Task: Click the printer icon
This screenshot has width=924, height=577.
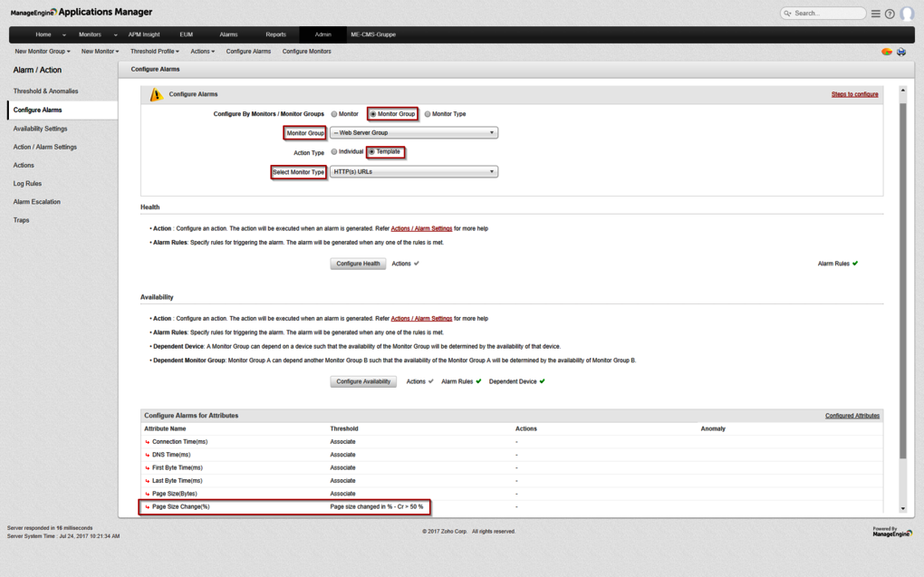Action: 901,52
